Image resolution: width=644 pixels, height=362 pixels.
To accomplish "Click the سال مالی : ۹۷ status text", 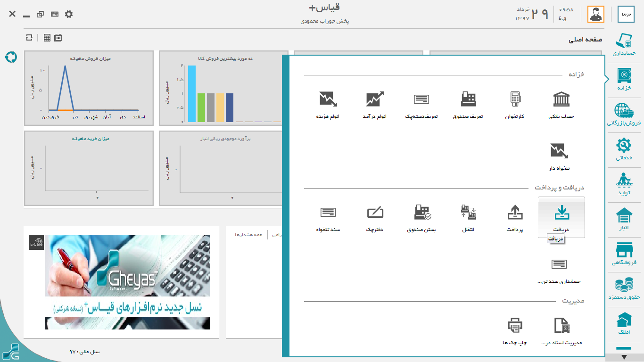I will pos(85,352).
